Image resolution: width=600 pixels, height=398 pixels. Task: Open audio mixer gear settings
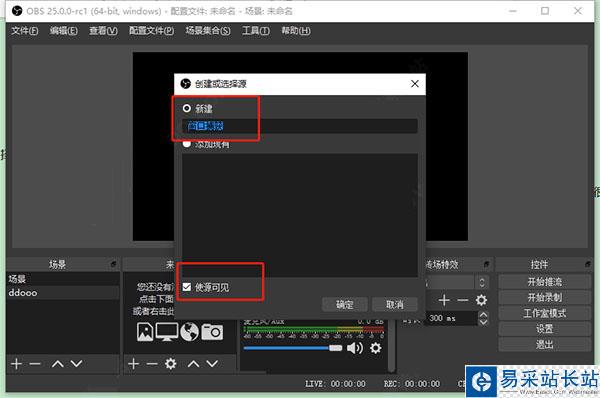pos(376,348)
